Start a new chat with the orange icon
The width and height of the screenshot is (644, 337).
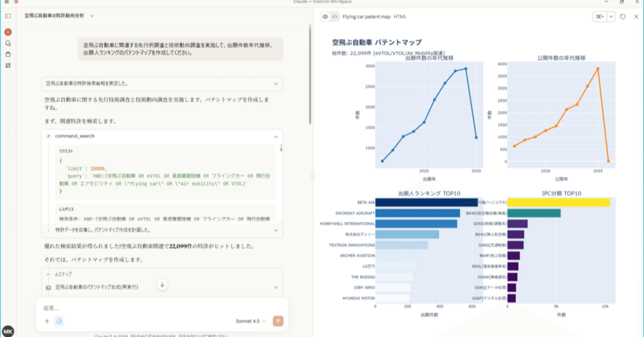pos(8,32)
